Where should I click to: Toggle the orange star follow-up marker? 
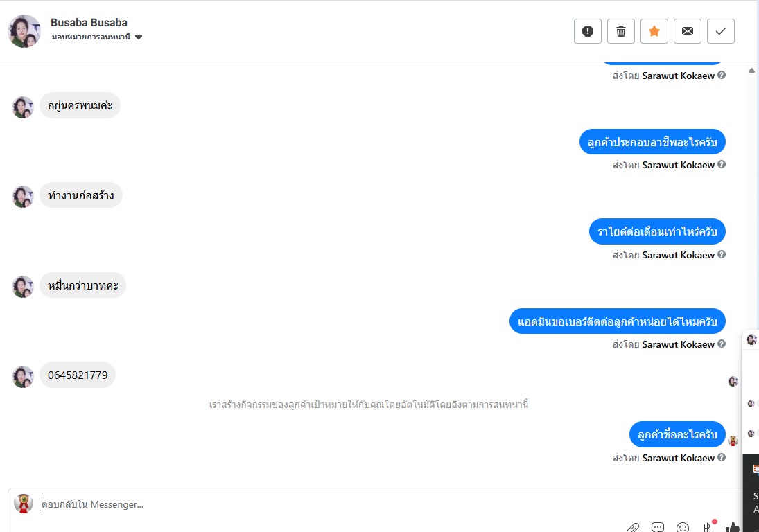click(x=654, y=31)
